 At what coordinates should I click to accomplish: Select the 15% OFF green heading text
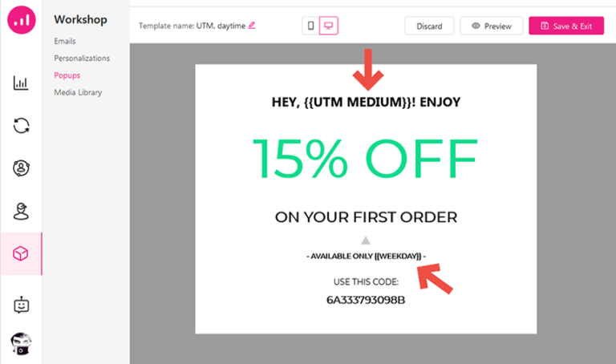[365, 159]
